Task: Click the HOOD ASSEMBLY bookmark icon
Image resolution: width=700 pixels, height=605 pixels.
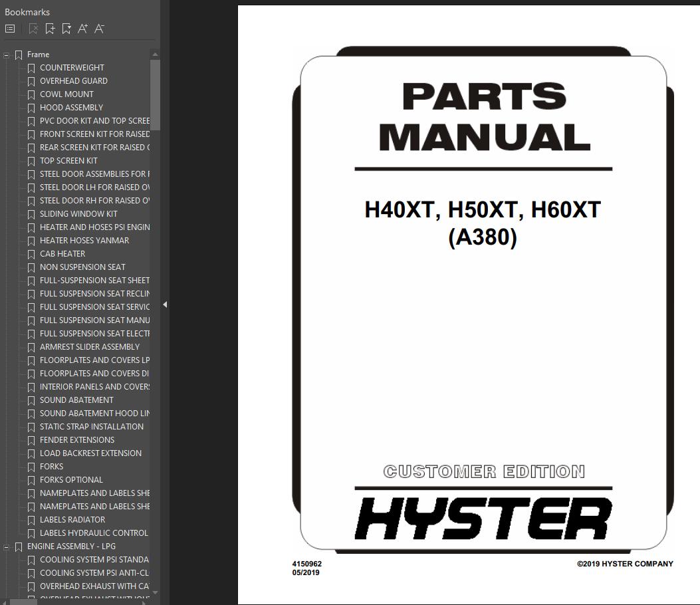Action: [x=31, y=108]
